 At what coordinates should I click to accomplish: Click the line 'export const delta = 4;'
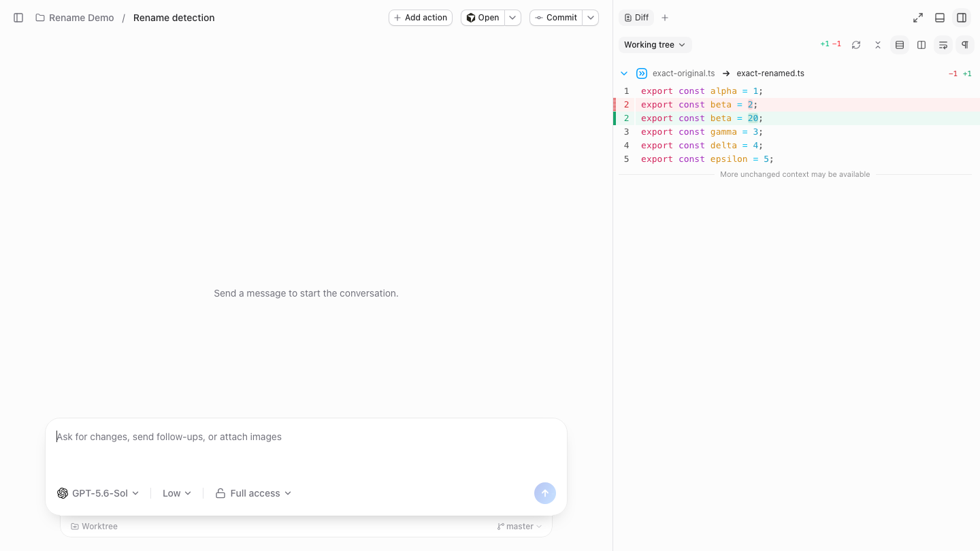(x=796, y=146)
